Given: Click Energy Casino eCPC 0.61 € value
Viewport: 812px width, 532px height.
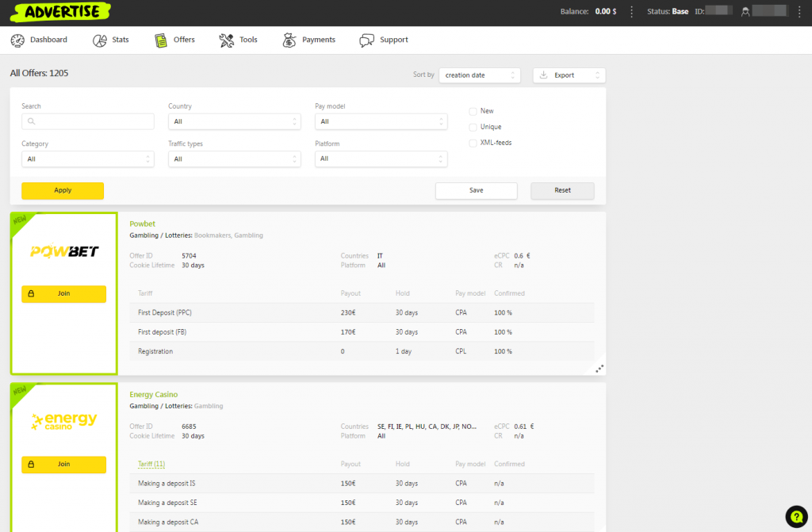Looking at the screenshot, I should pyautogui.click(x=524, y=427).
